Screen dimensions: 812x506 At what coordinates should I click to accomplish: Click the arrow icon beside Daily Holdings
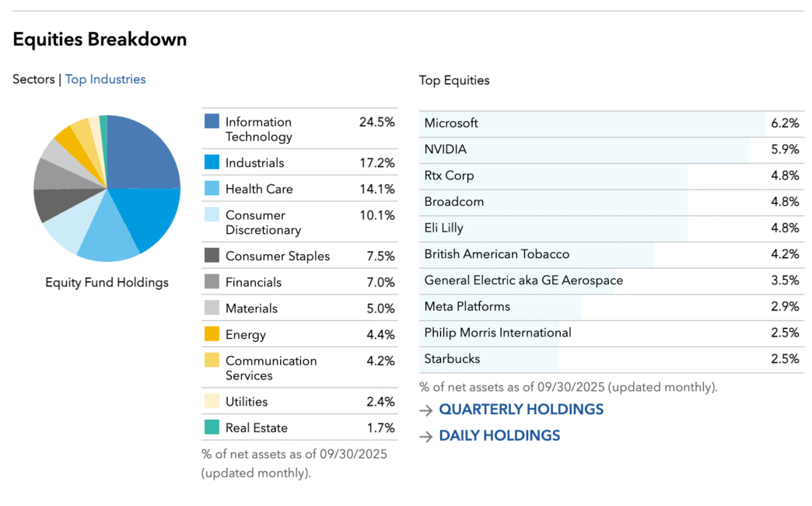click(425, 436)
